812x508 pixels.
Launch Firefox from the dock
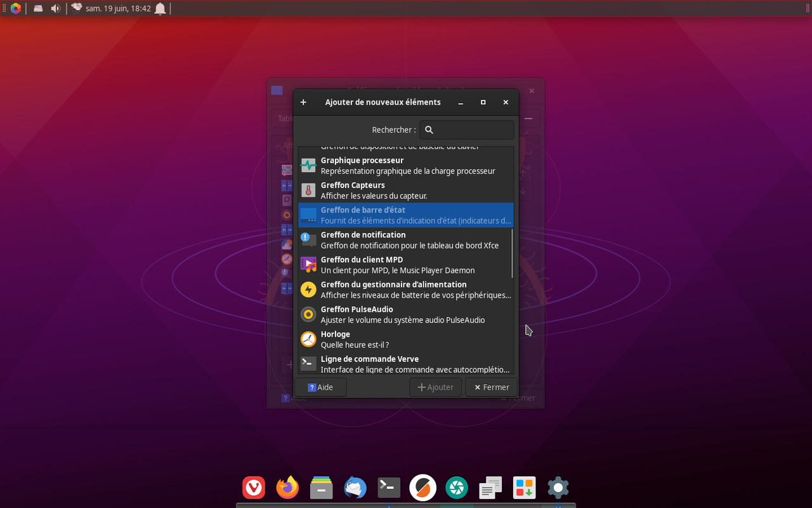287,488
